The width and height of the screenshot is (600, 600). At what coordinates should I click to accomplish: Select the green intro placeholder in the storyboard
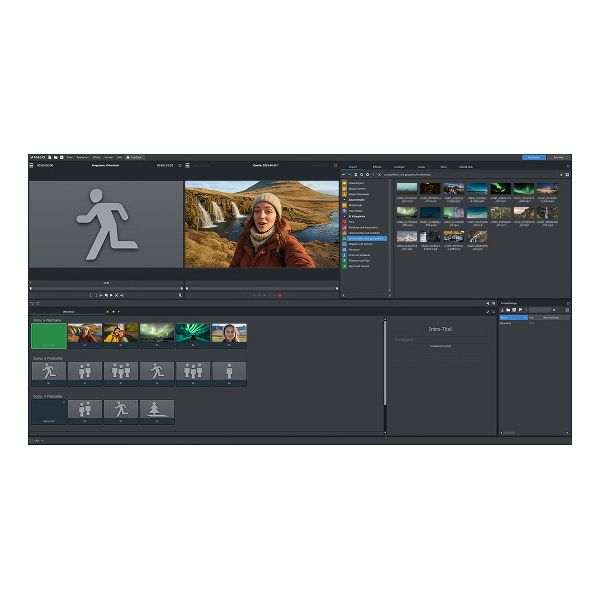pyautogui.click(x=49, y=336)
